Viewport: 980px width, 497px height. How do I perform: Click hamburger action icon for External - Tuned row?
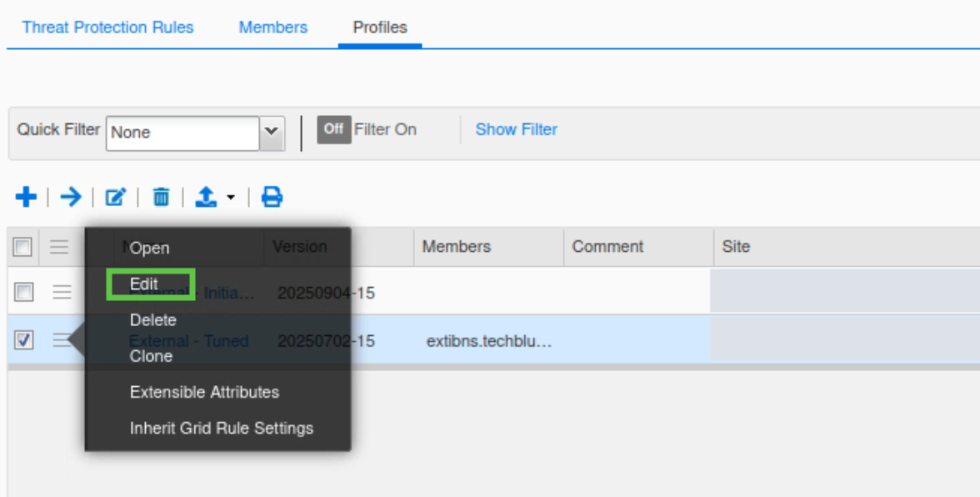(60, 339)
